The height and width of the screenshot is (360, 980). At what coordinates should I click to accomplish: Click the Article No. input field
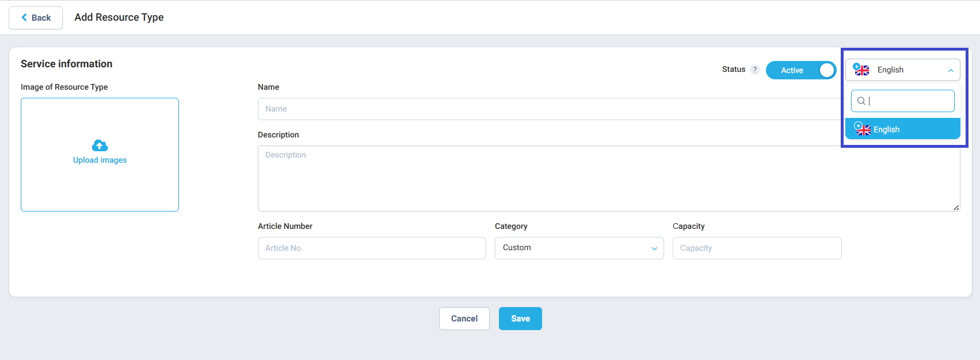pyautogui.click(x=372, y=248)
